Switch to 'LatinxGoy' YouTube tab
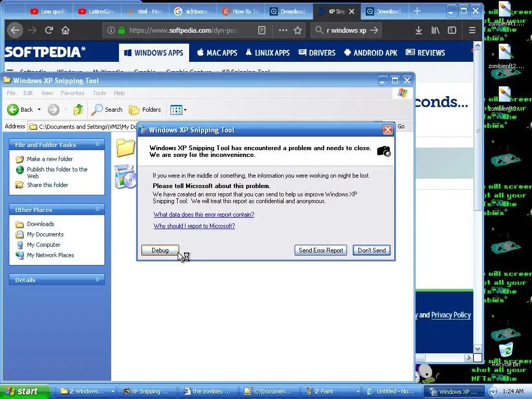 pyautogui.click(x=96, y=11)
